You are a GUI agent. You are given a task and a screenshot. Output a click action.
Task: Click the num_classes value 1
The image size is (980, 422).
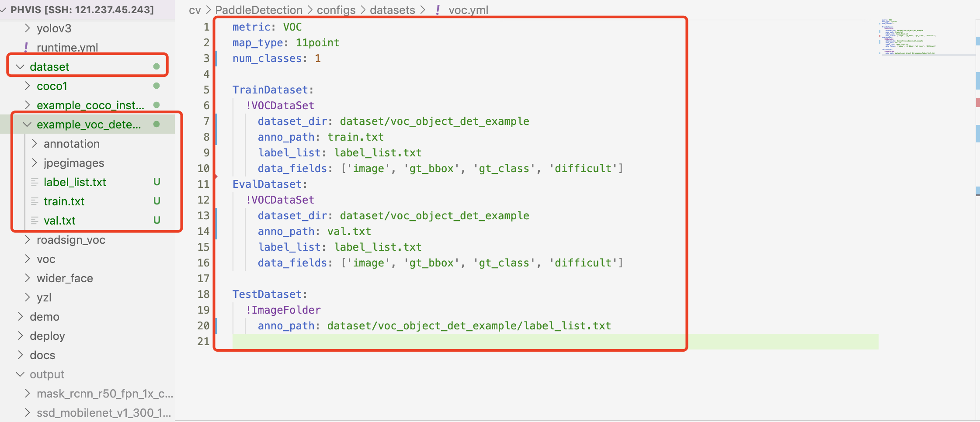point(318,59)
